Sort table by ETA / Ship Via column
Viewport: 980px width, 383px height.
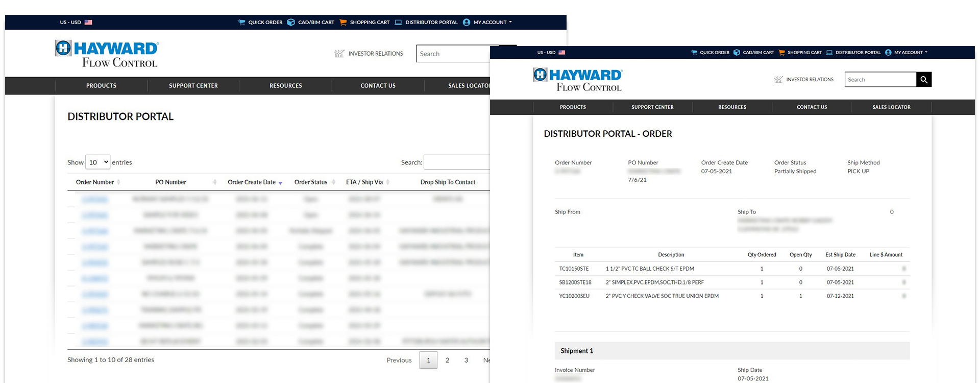(367, 182)
